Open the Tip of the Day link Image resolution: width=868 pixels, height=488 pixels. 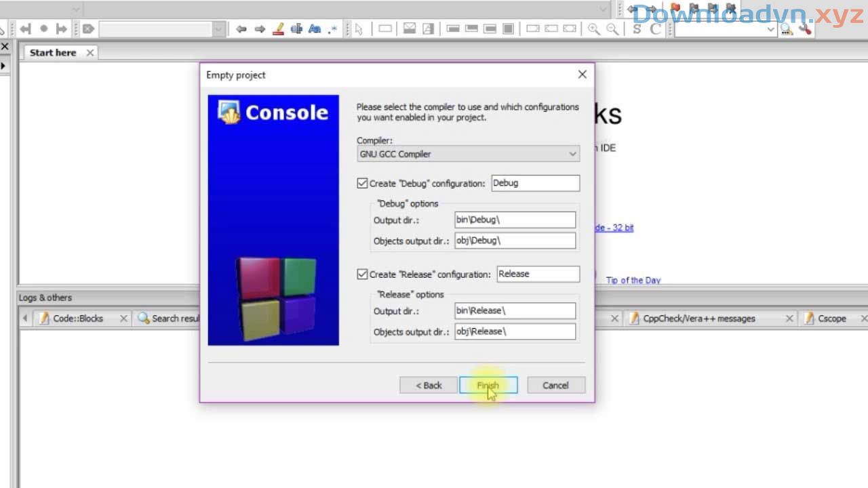point(633,281)
